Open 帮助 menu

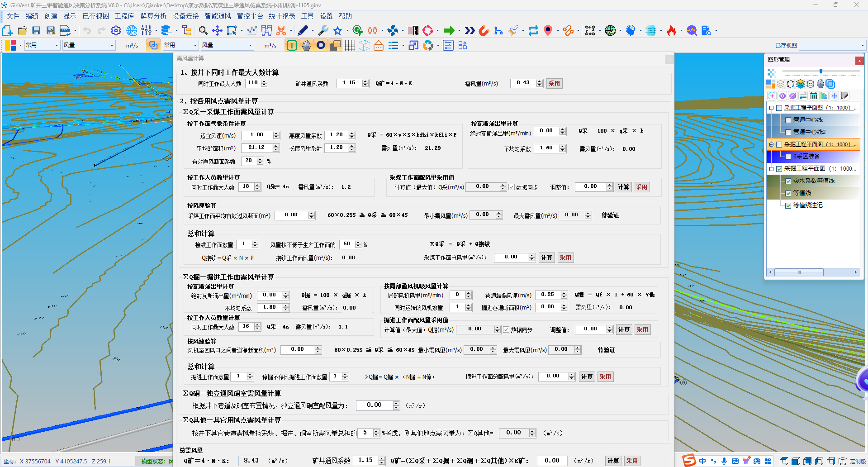pos(345,16)
